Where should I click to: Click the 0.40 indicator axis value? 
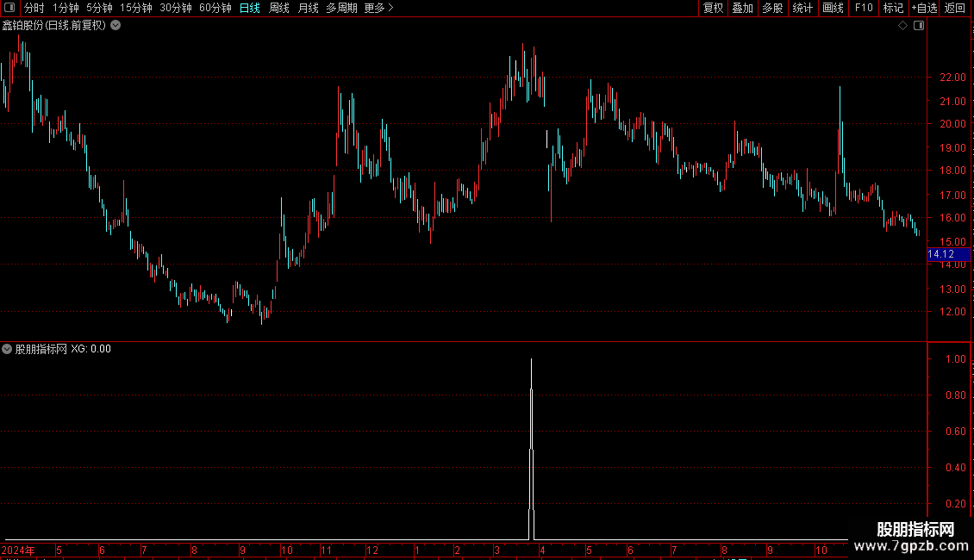coord(955,468)
